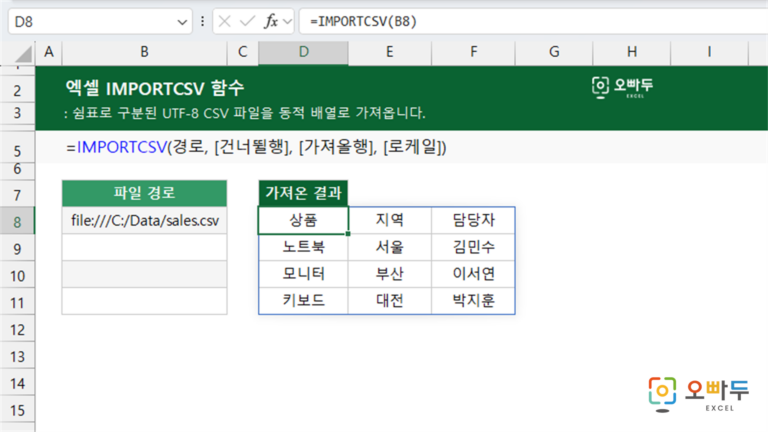Select the '대전' cell
Image resolution: width=768 pixels, height=432 pixels.
pos(390,301)
